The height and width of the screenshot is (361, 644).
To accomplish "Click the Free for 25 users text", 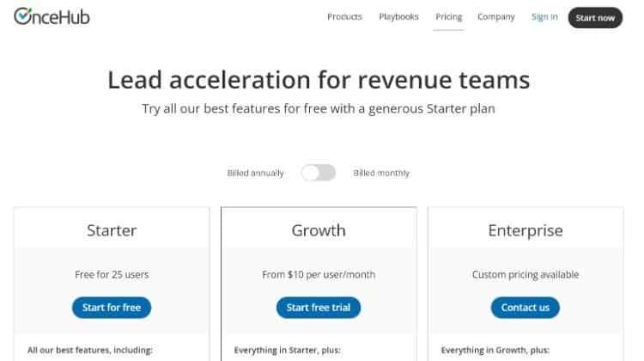I will (x=112, y=275).
